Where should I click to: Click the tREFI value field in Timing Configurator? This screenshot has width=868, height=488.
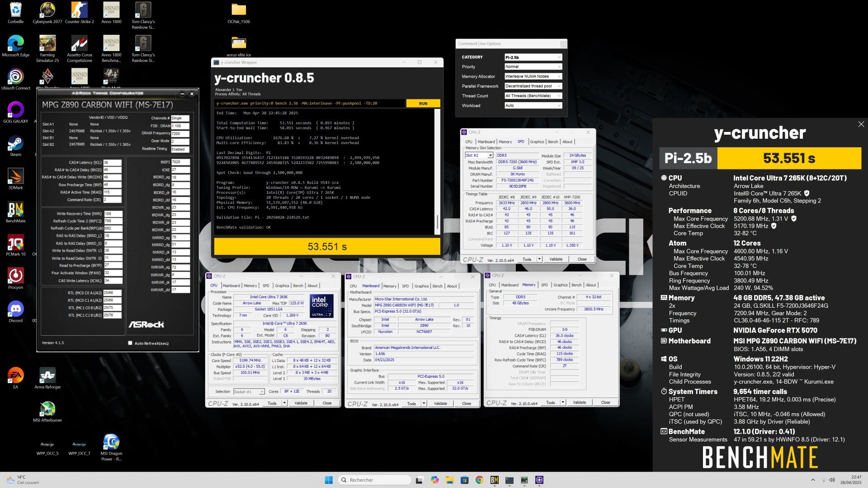(180, 162)
